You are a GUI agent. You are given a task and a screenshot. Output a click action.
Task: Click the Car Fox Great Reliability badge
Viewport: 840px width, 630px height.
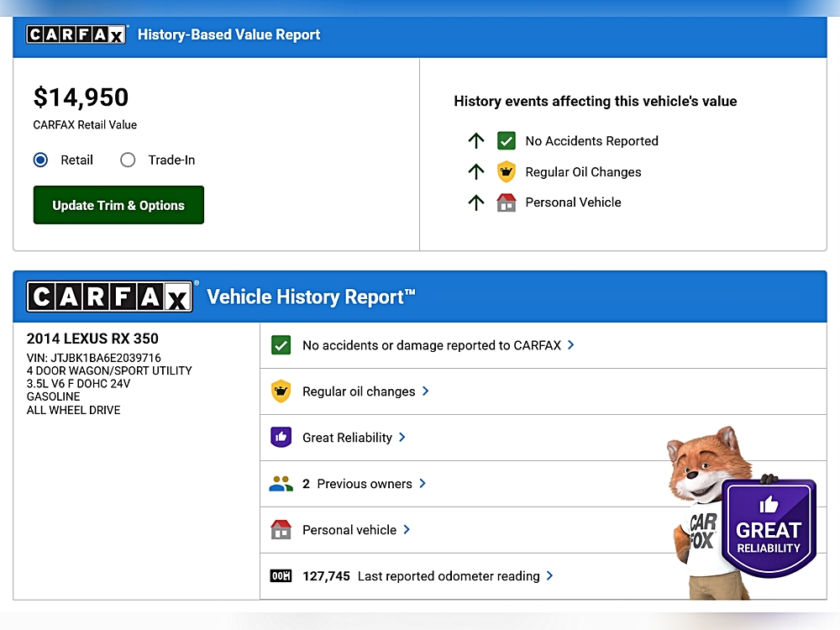[x=768, y=528]
